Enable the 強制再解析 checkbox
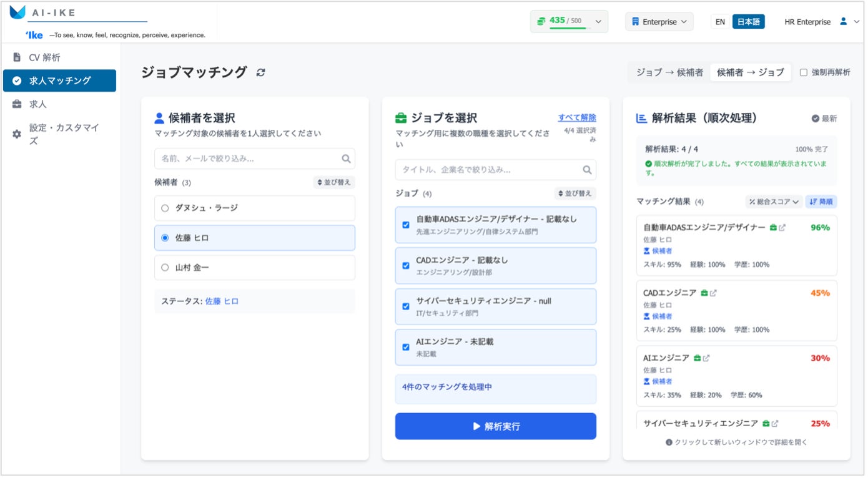 coord(804,72)
